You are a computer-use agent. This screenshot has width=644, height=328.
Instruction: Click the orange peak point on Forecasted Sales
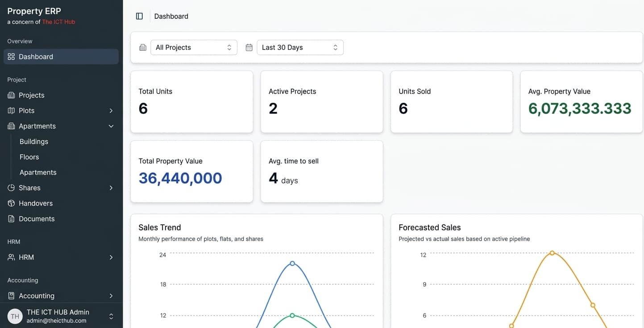pos(552,253)
